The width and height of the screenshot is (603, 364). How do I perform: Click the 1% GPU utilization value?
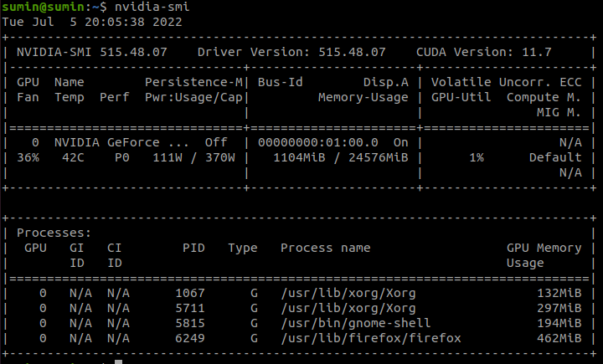[477, 157]
